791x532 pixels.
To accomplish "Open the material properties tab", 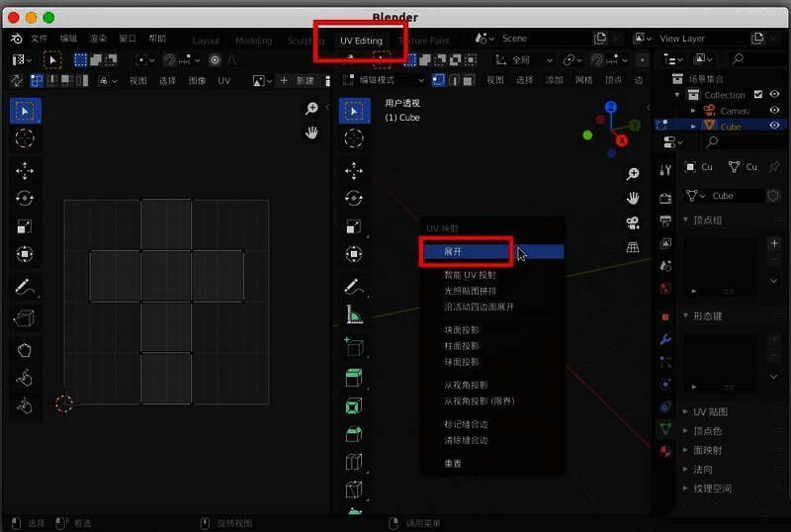I will [x=665, y=451].
